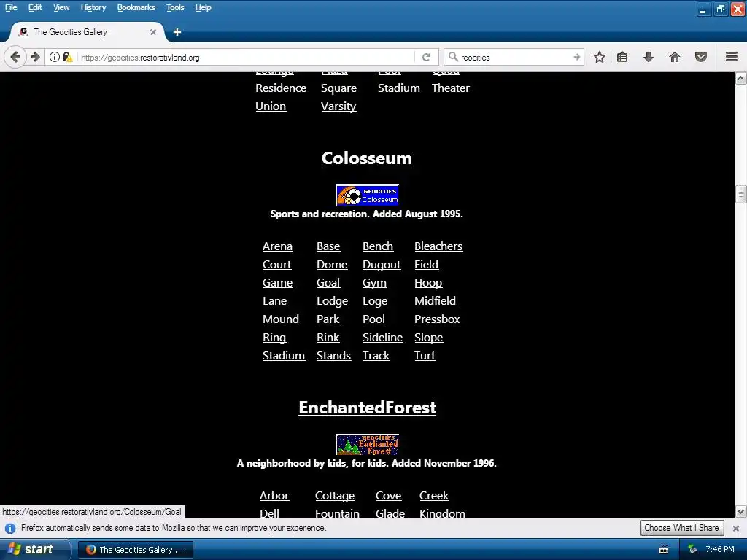747x560 pixels.
Task: Click the scrollbar down arrow
Action: [741, 512]
